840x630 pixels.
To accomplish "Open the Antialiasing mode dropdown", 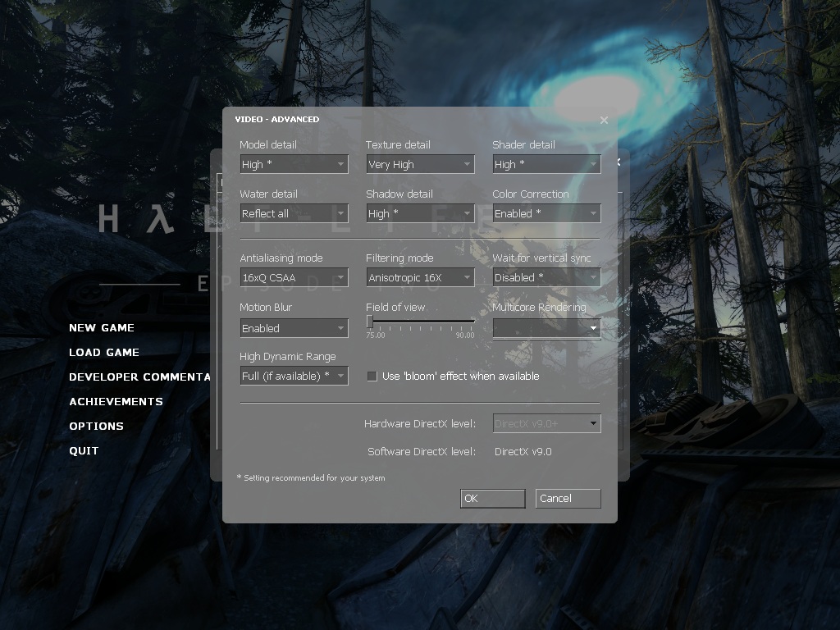I will pos(294,278).
